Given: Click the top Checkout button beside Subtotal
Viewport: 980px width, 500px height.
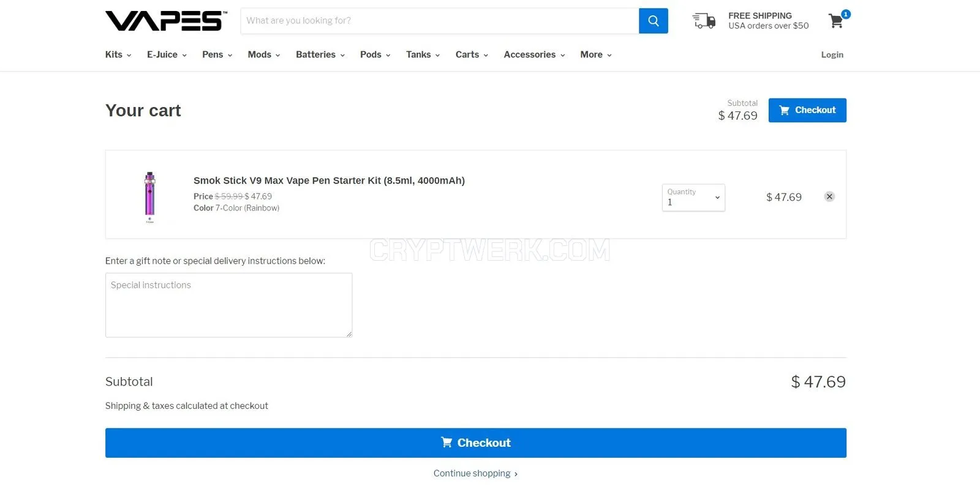Looking at the screenshot, I should click(807, 110).
